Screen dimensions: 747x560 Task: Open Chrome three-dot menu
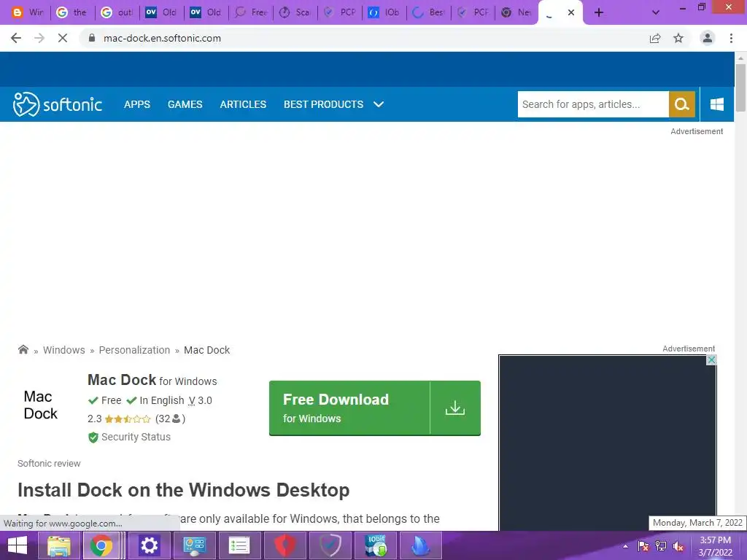(731, 38)
